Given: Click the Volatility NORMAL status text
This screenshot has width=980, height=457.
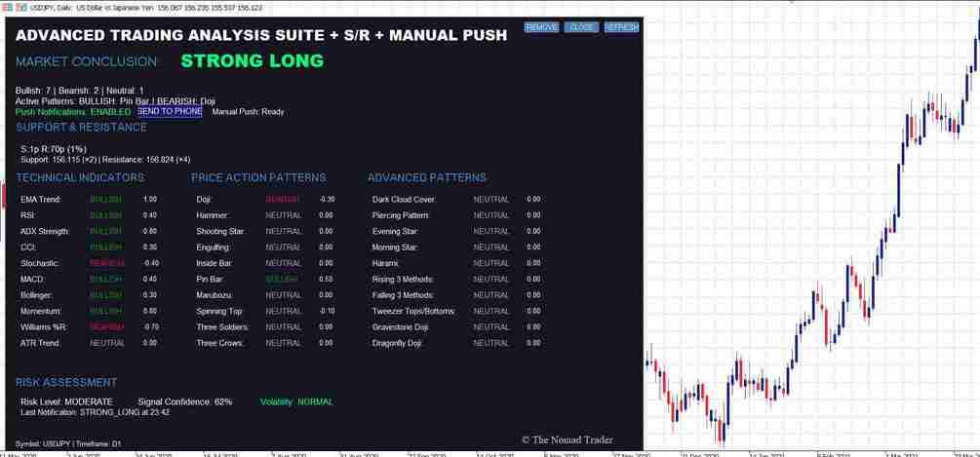Looking at the screenshot, I should pos(296,402).
